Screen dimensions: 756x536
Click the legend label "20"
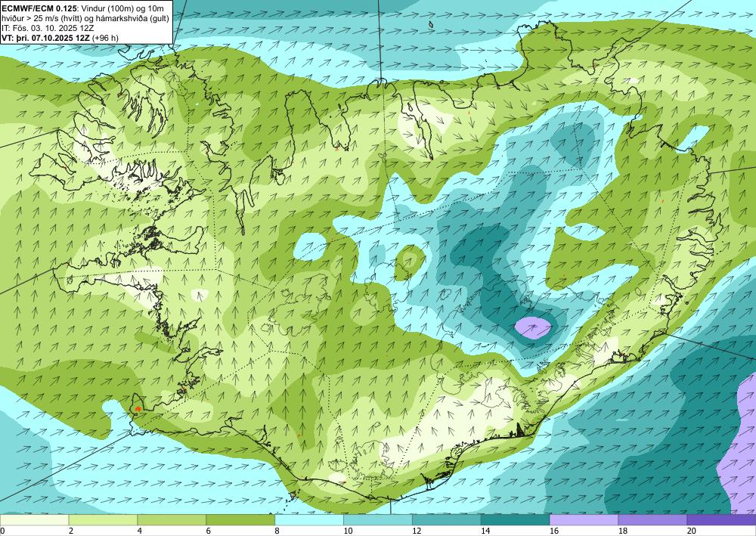pyautogui.click(x=692, y=531)
